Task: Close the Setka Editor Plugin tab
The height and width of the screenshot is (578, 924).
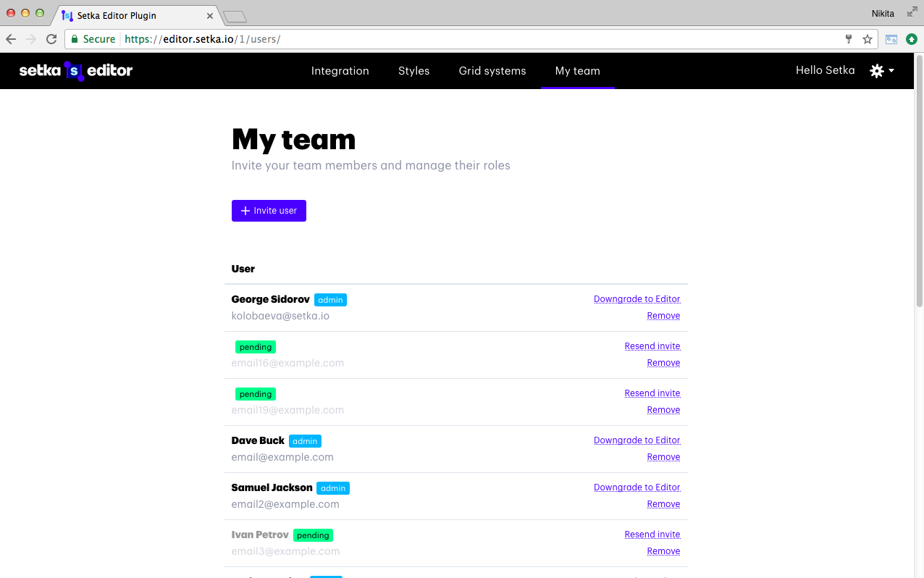Action: (210, 15)
